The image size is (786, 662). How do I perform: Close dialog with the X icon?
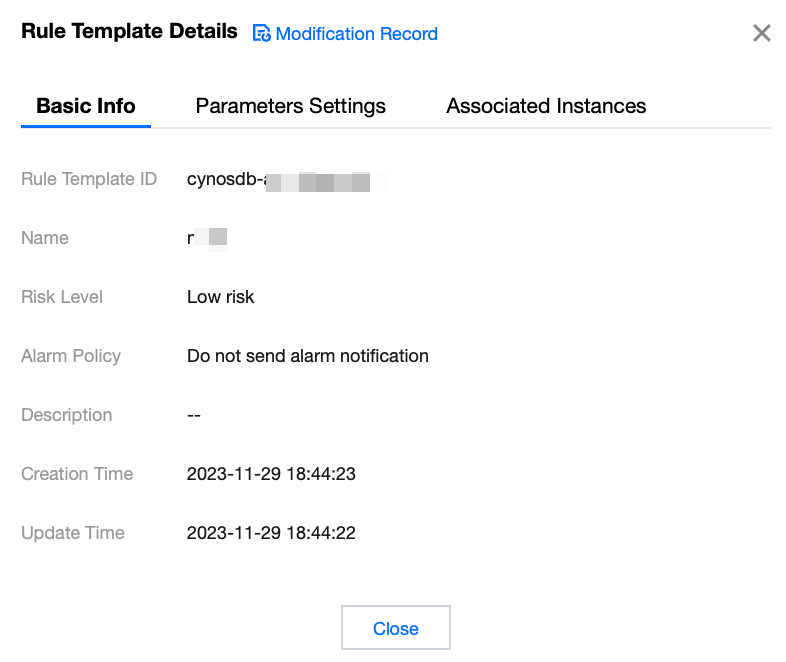pos(761,33)
